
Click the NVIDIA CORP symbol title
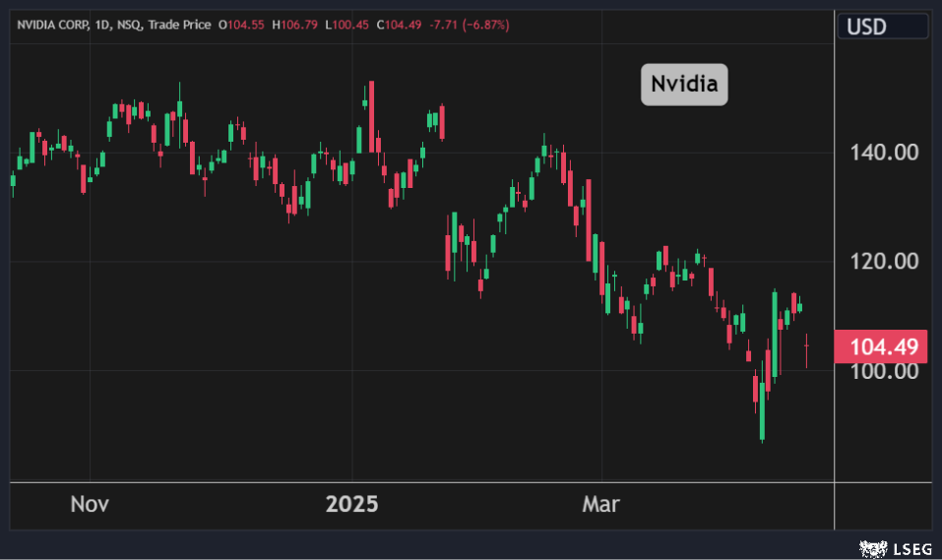pos(53,25)
